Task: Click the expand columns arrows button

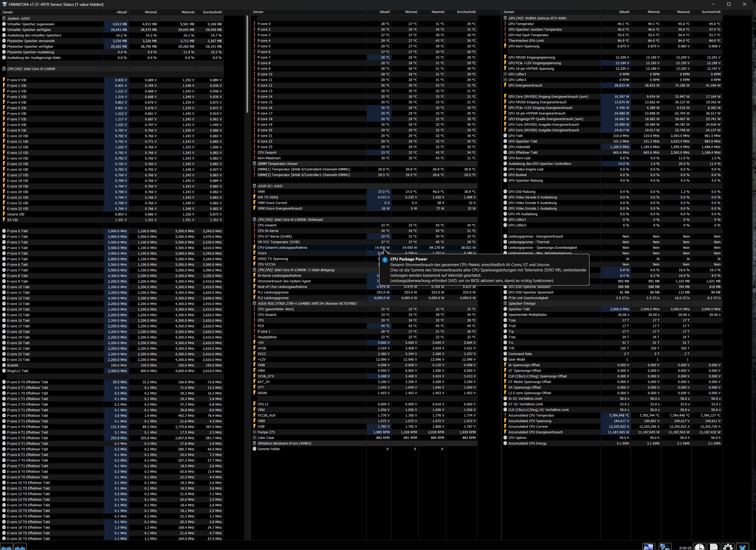Action: [x=6, y=547]
